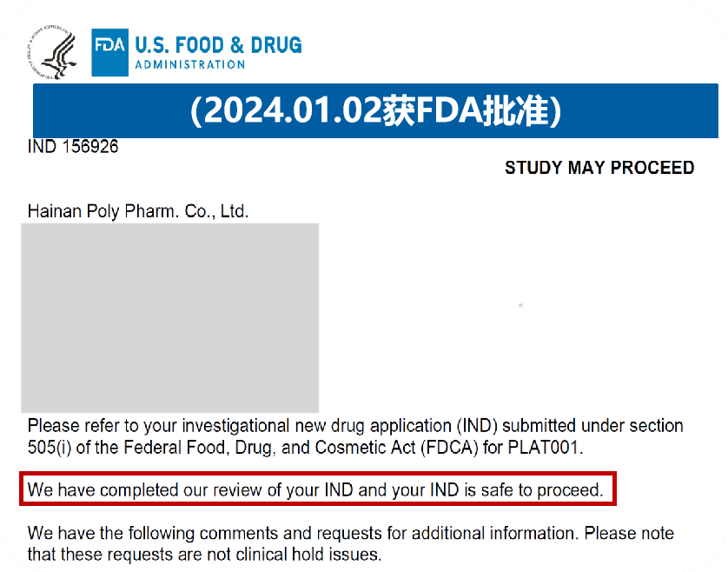Click the "STUDY MAY PROCEED" heading
Viewport: 728px width, 572px height.
coord(599,168)
